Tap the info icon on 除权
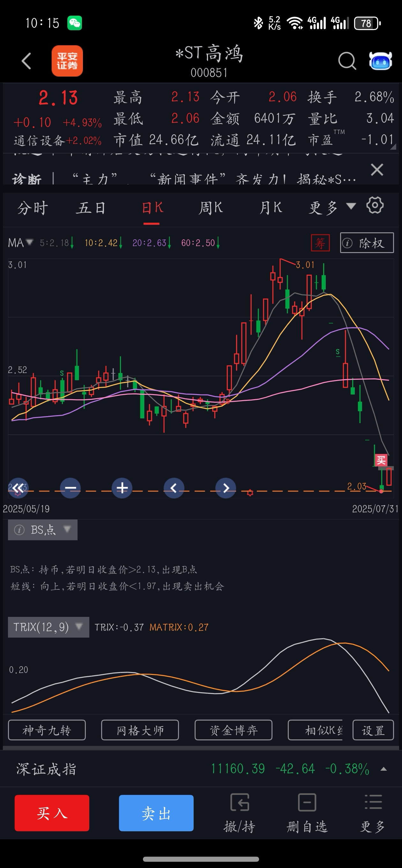The image size is (402, 868). coord(347,243)
